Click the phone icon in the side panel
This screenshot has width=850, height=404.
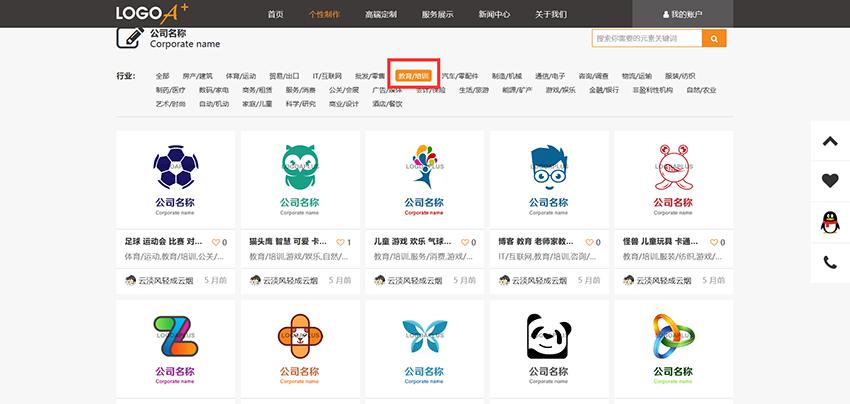click(x=830, y=262)
